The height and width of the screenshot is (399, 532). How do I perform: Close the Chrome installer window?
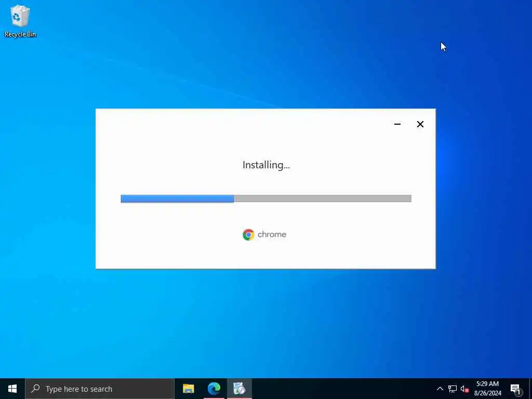coord(420,124)
